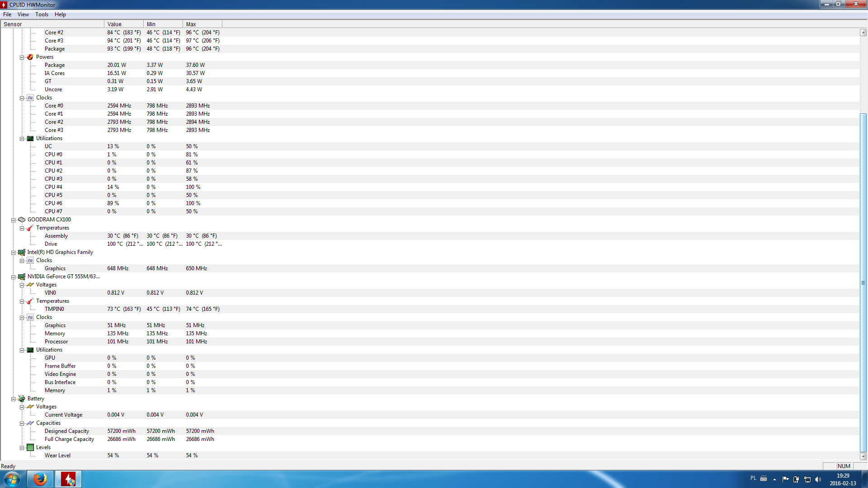The height and width of the screenshot is (488, 868).
Task: Click the NVIDIA GeForce GT 555M card icon
Action: tap(22, 277)
